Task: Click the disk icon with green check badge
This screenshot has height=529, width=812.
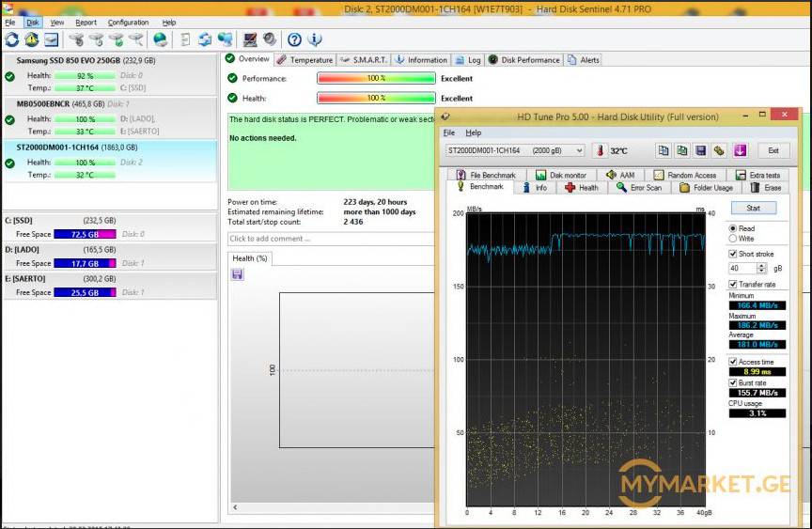Action: tap(116, 39)
